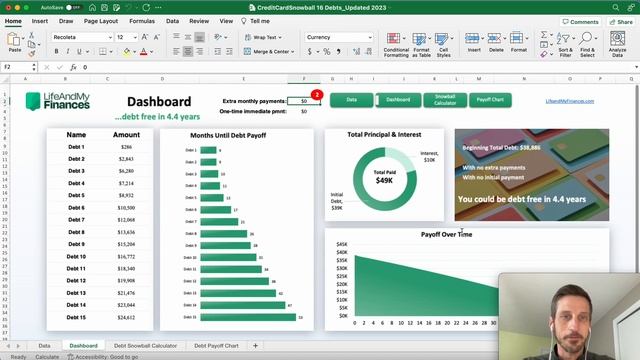Expand the fill color dropdown arrow
This screenshot has height=360, width=640.
(134, 52)
